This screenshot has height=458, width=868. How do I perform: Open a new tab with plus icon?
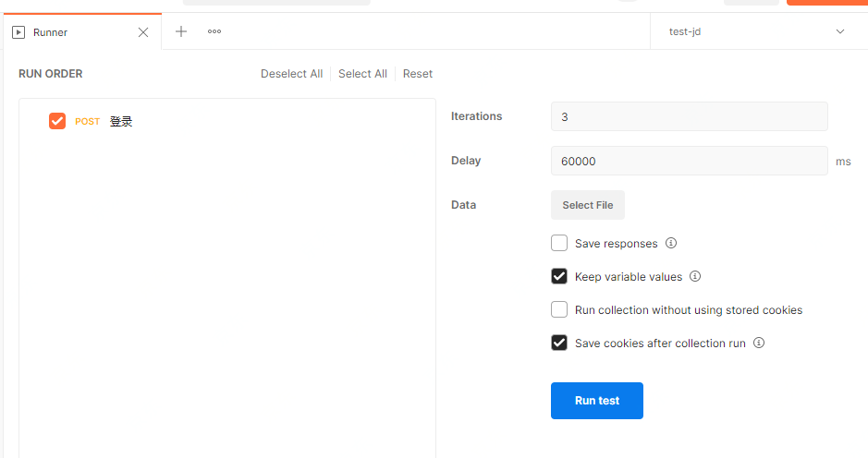coord(181,31)
